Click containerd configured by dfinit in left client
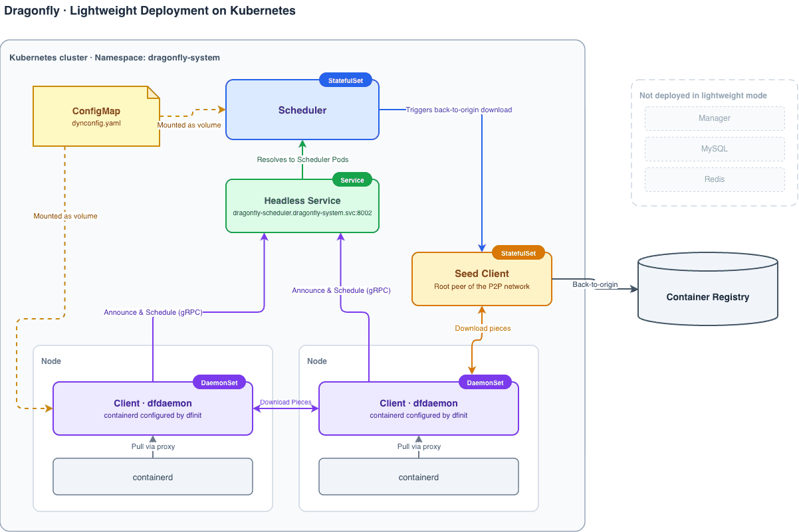 click(153, 415)
